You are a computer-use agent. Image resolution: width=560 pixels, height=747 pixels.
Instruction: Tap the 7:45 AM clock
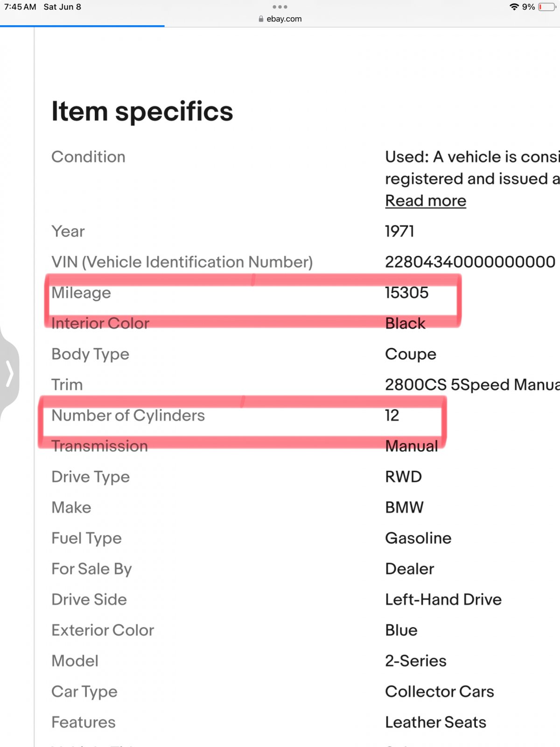[x=20, y=7]
